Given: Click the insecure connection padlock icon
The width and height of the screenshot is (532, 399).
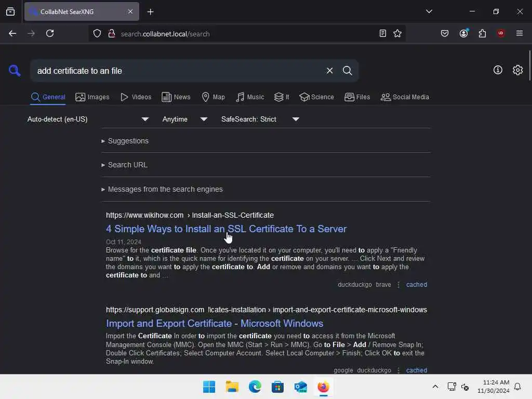Looking at the screenshot, I should 112,34.
